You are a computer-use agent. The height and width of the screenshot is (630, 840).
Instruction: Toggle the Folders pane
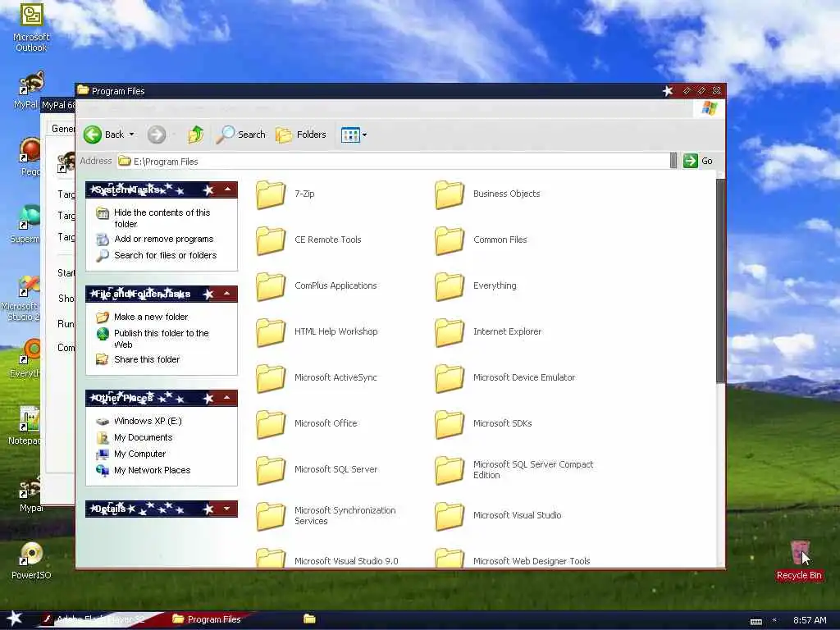(x=300, y=135)
